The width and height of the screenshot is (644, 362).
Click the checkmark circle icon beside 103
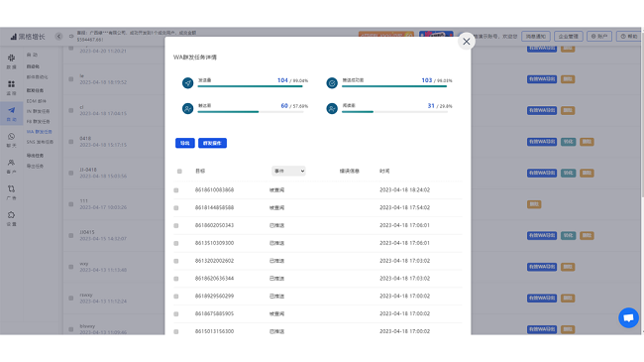pyautogui.click(x=332, y=83)
